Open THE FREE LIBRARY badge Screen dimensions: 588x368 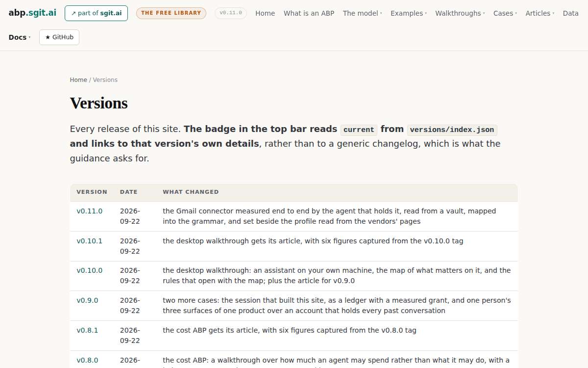coord(171,13)
